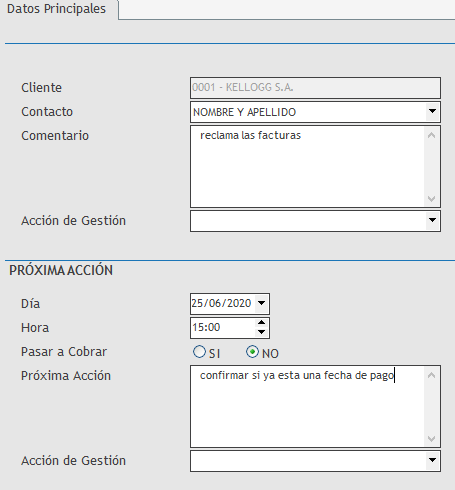The height and width of the screenshot is (490, 455).
Task: Click the empty bottom Acción de Gestión field
Action: (x=308, y=461)
